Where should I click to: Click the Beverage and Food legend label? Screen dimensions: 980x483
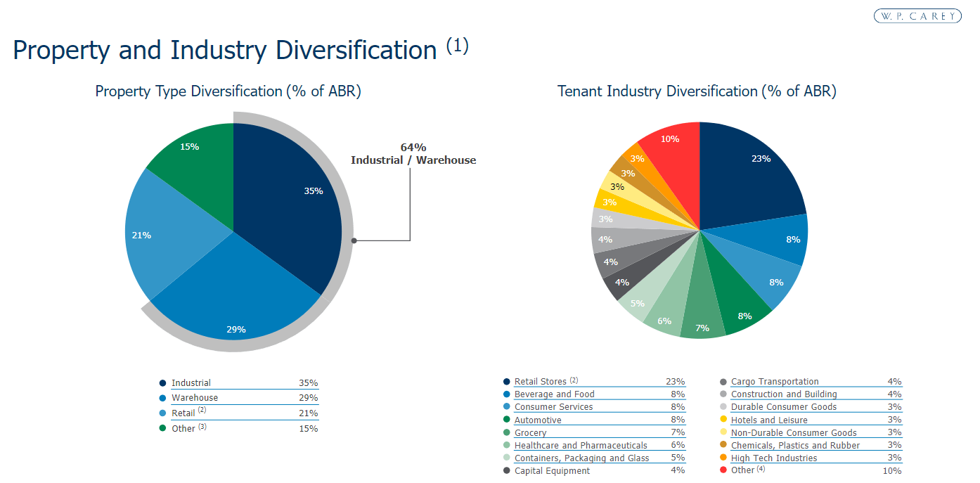pyautogui.click(x=555, y=394)
